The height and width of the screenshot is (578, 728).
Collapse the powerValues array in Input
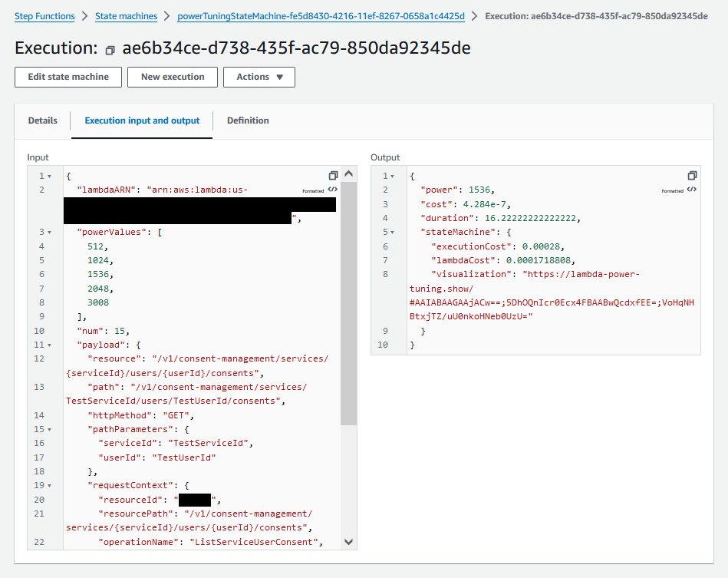click(50, 232)
